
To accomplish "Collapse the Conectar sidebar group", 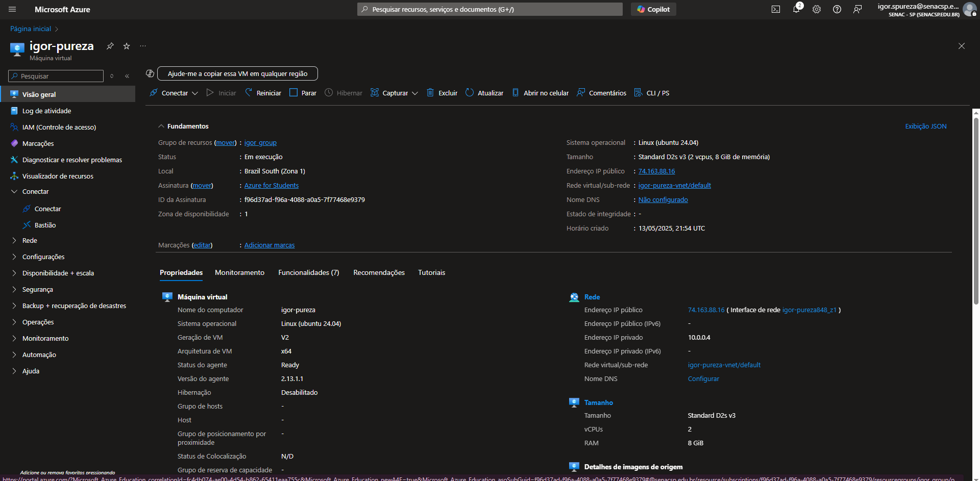I will tap(14, 191).
